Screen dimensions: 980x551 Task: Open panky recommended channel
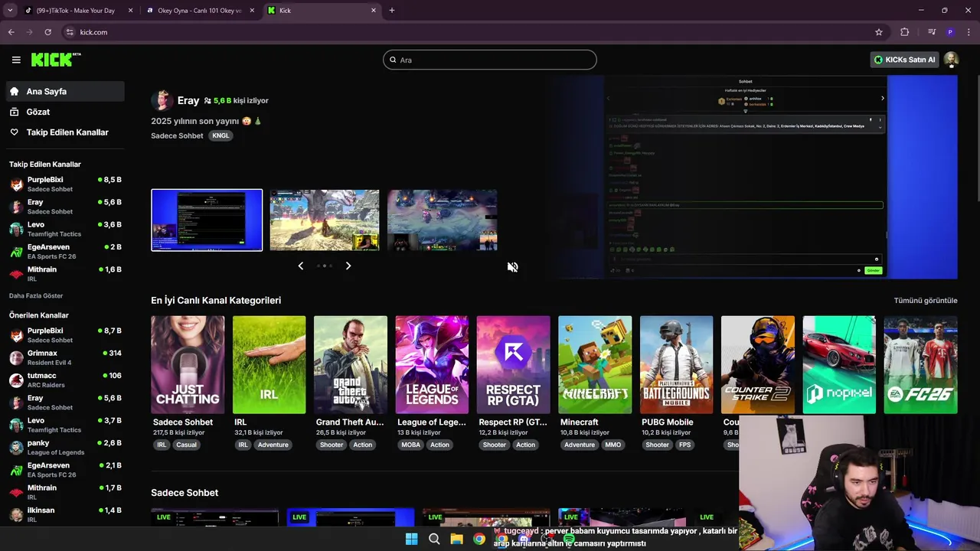65,448
